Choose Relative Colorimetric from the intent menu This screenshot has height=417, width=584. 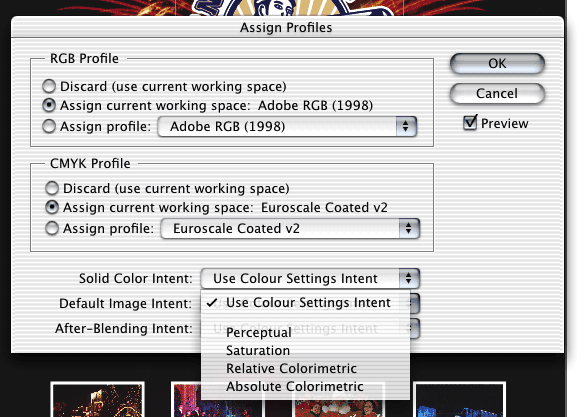[x=305, y=368]
